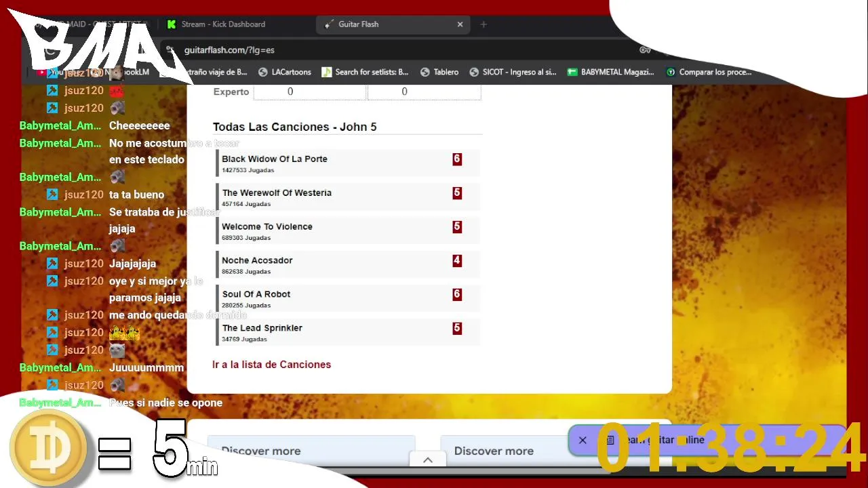The height and width of the screenshot is (488, 868).
Task: Click the Tablero bookmark globe icon
Action: [425, 72]
